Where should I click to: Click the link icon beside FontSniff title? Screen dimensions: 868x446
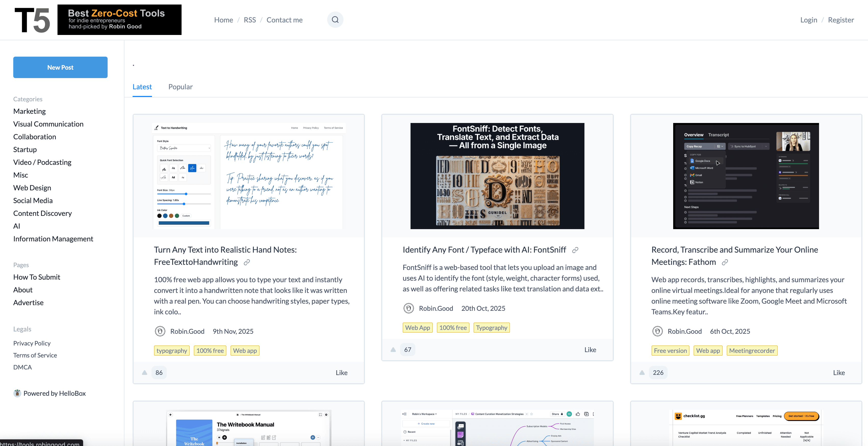point(575,250)
